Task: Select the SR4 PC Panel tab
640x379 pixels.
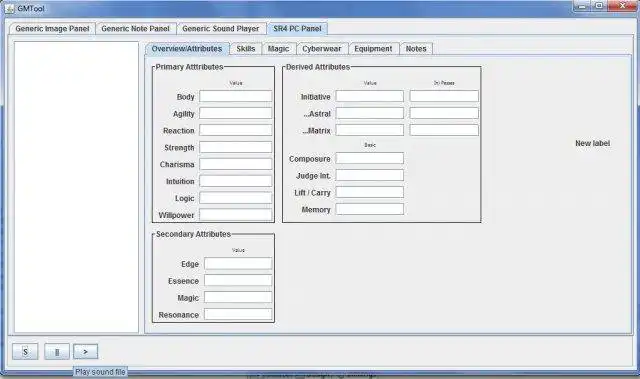Action: 297,29
